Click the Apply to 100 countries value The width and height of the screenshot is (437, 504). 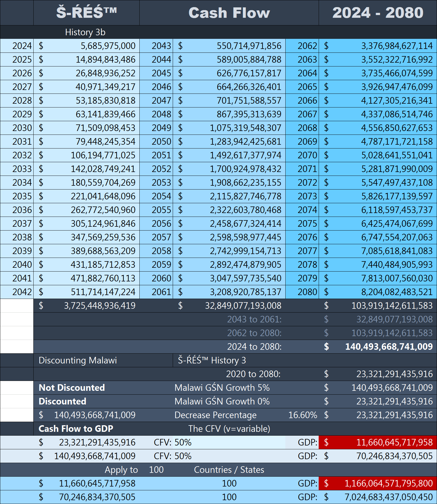coord(156,470)
